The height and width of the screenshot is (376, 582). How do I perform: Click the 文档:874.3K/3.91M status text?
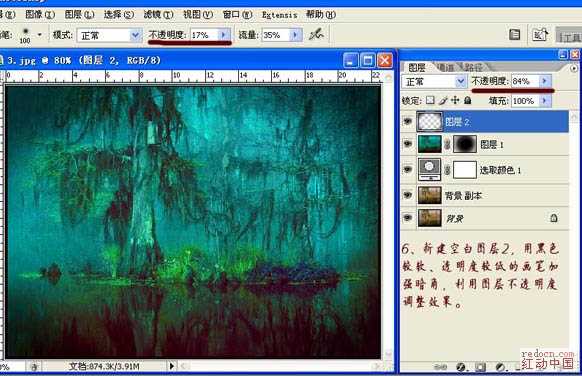pos(104,366)
